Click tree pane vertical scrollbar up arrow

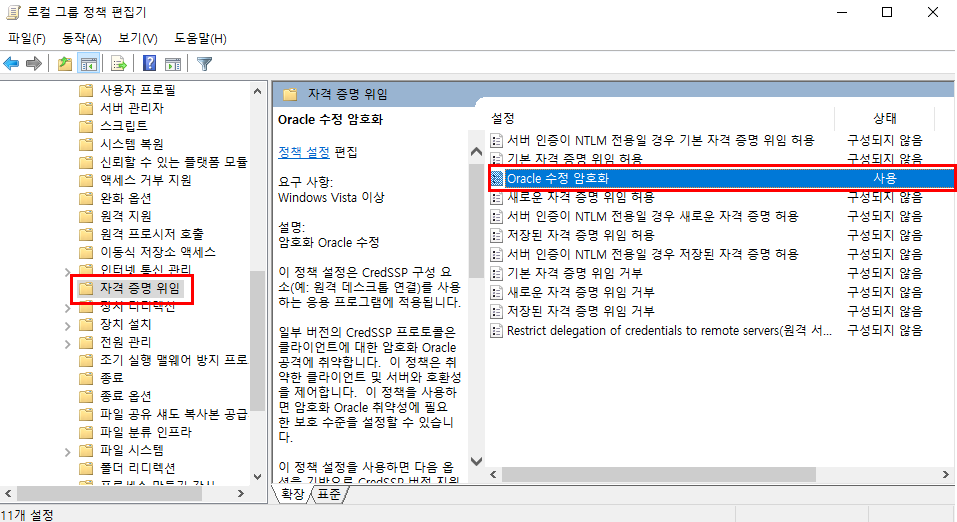tap(258, 91)
